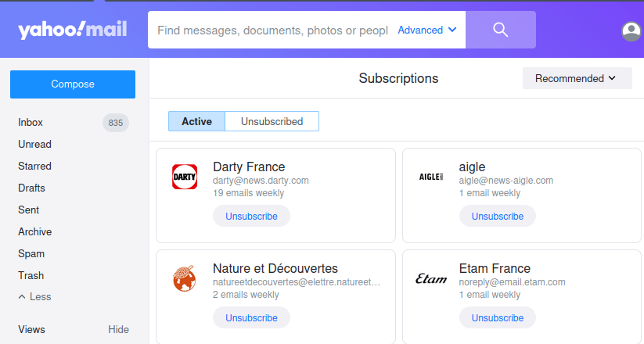The height and width of the screenshot is (344, 644).
Task: Open the profile avatar icon
Action: (631, 31)
